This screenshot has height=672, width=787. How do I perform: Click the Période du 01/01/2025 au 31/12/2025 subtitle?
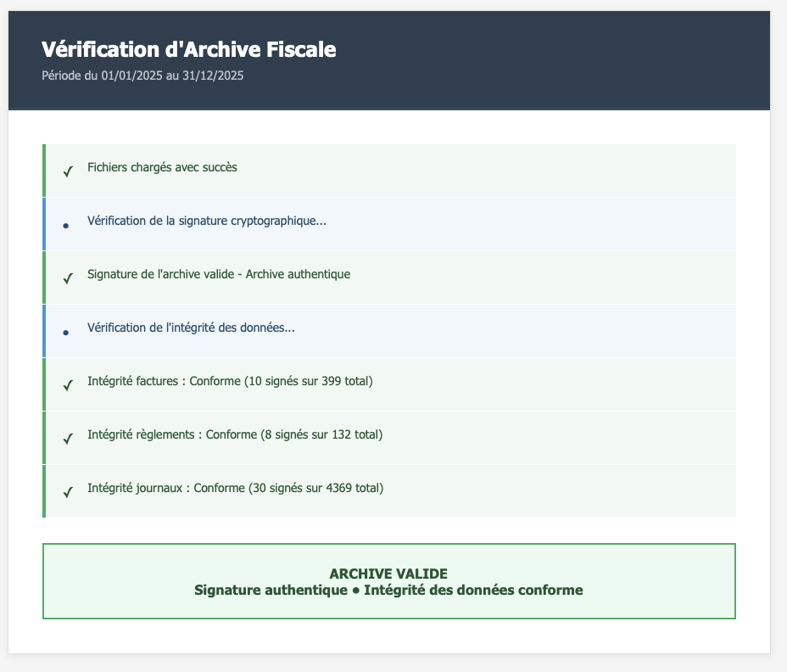tap(142, 76)
